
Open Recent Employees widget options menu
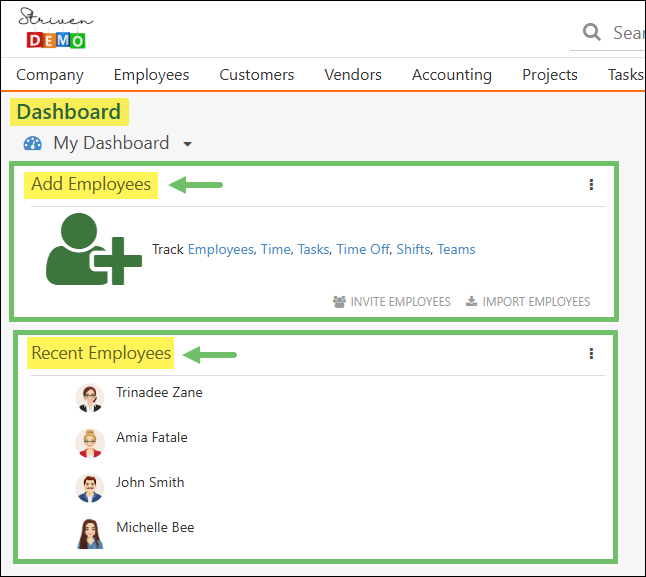(591, 353)
